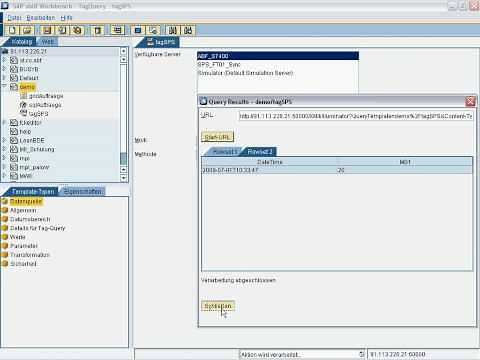Expand the first folder under server root
This screenshot has width=480, height=360.
click(x=4, y=60)
